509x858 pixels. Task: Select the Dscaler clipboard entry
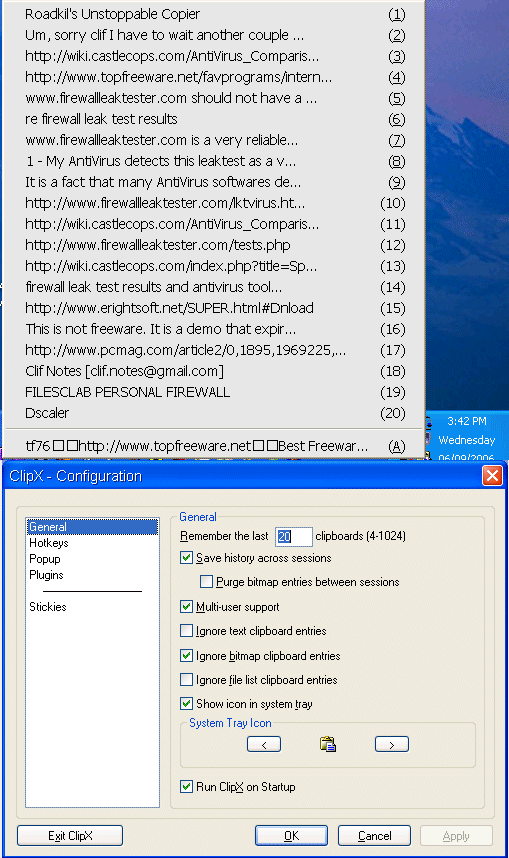coord(215,413)
